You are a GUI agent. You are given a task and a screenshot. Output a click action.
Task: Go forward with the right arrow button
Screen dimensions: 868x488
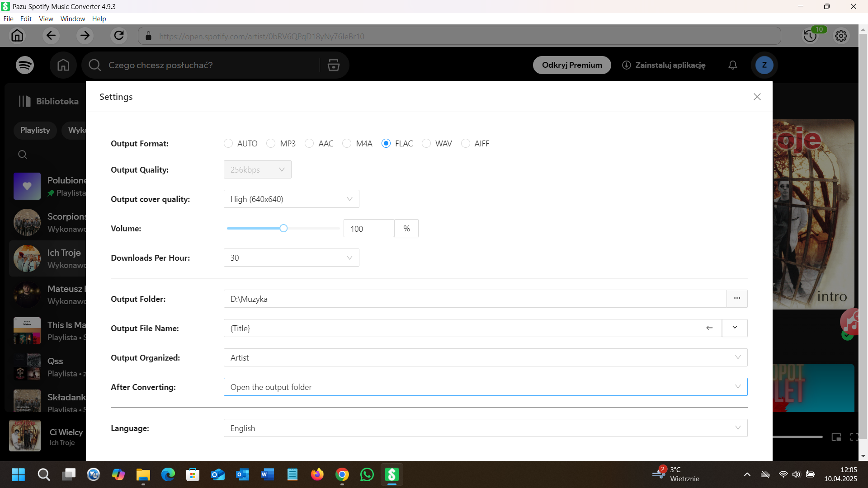[x=85, y=36]
